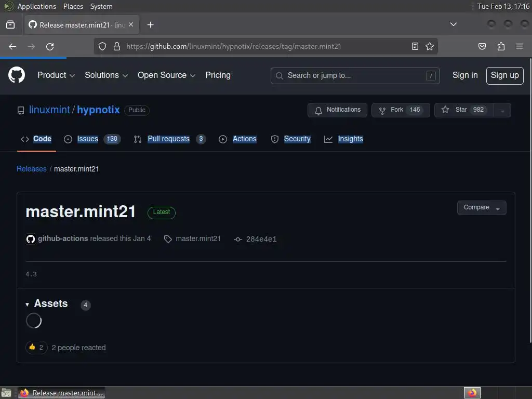Open the Pull requests tab
532x399 pixels.
click(x=170, y=139)
